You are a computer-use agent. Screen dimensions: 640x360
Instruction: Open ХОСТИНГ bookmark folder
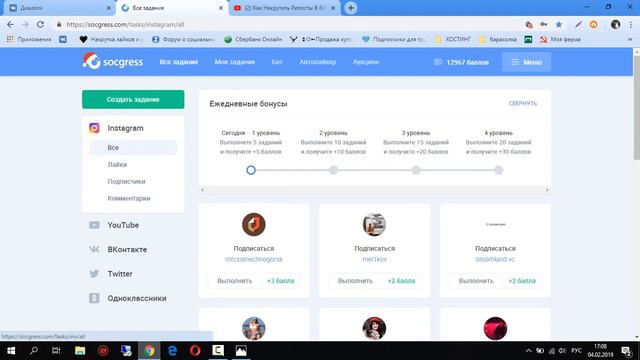coord(453,39)
